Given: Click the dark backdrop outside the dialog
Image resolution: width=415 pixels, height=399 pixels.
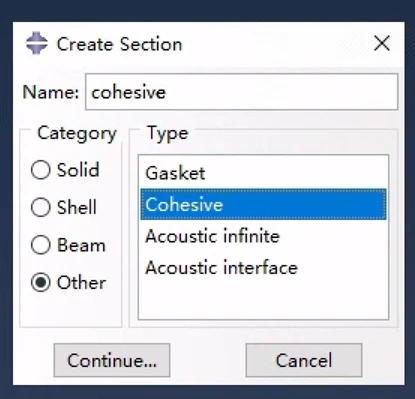Looking at the screenshot, I should pos(207,10).
